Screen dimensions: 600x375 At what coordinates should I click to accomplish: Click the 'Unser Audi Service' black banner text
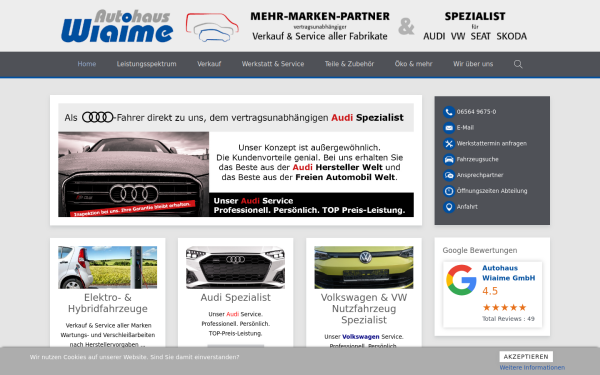311,205
